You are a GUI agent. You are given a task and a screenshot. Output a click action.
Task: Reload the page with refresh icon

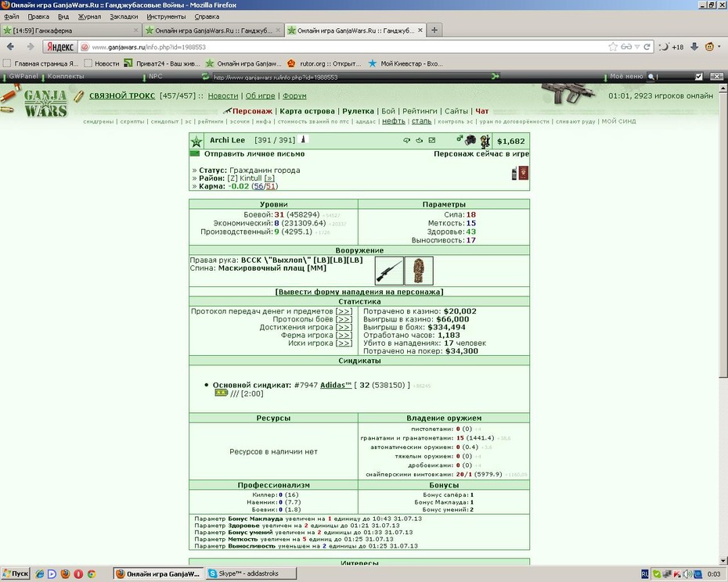(x=647, y=47)
